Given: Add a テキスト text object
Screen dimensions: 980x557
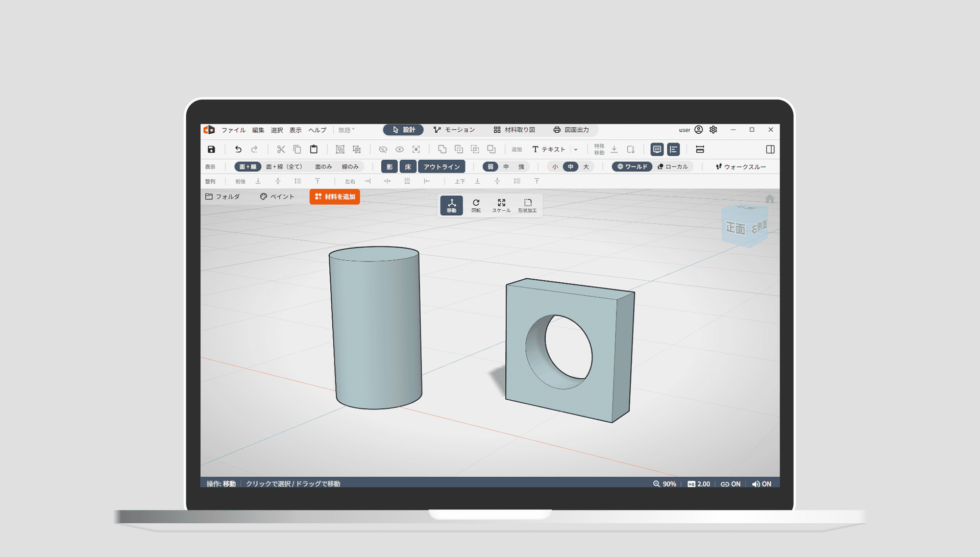Looking at the screenshot, I should click(x=549, y=150).
